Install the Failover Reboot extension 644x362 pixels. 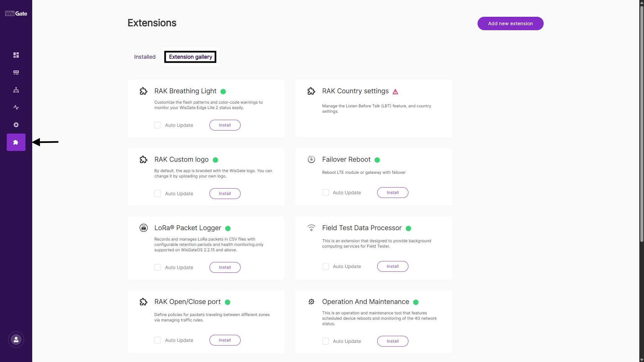[x=393, y=193]
